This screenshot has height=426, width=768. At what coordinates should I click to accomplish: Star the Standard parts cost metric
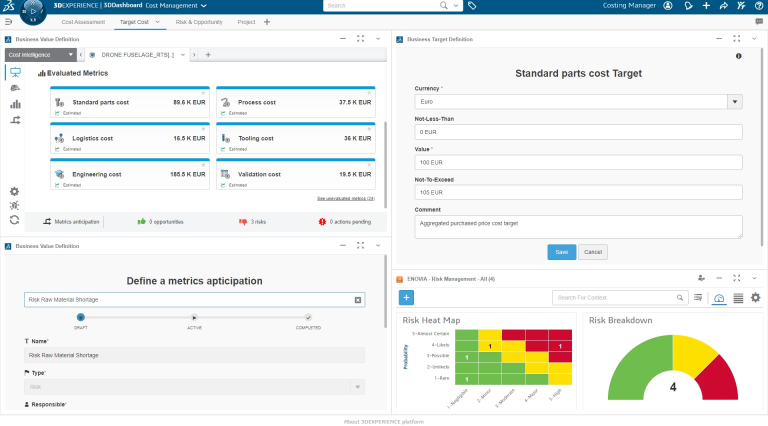click(202, 92)
